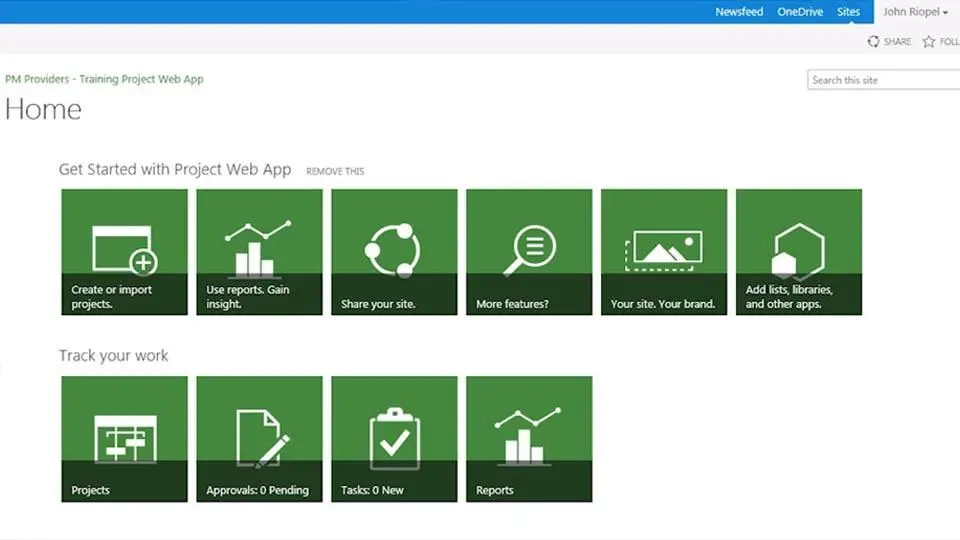Open Add lists, libraries, and other apps tile

[x=799, y=252]
